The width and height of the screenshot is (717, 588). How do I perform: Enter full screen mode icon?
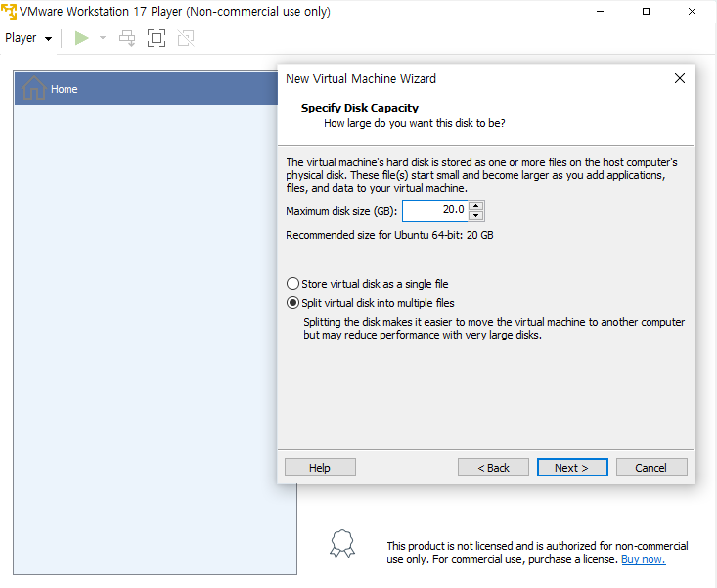pyautogui.click(x=157, y=38)
